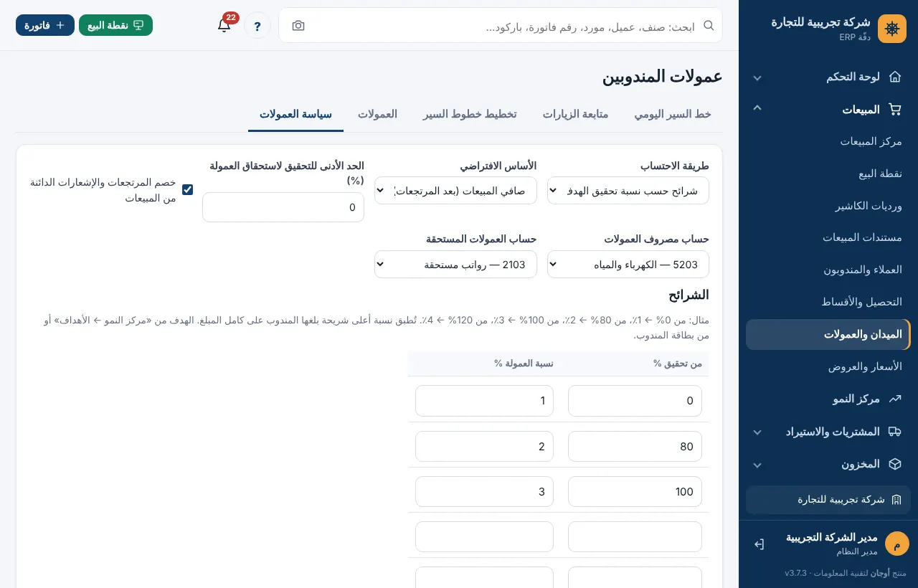Open the حساب العمولات المستحقة dropdown
Viewport: 918px width, 588px height.
[455, 265]
